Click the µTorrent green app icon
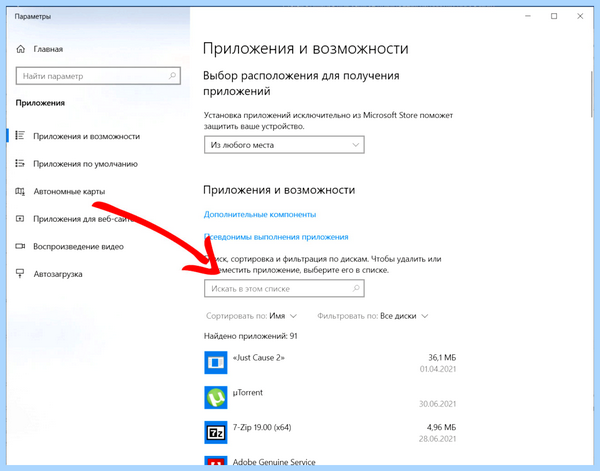Viewport: 600px width, 471px height. tap(216, 398)
